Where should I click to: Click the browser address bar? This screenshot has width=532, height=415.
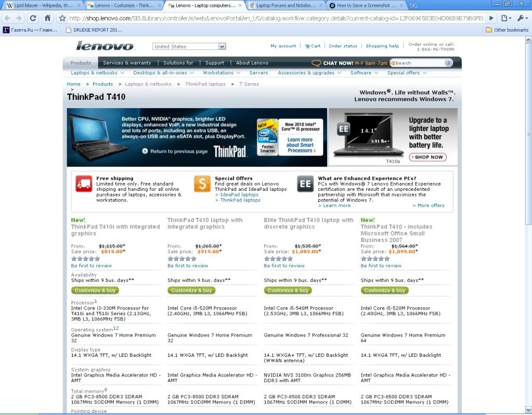coord(276,18)
